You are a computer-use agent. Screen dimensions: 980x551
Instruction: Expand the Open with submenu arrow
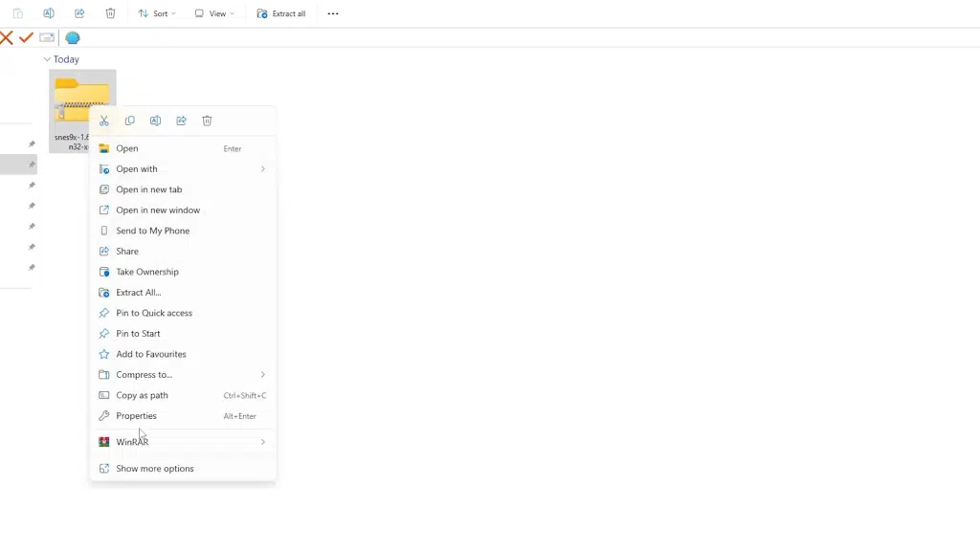262,168
